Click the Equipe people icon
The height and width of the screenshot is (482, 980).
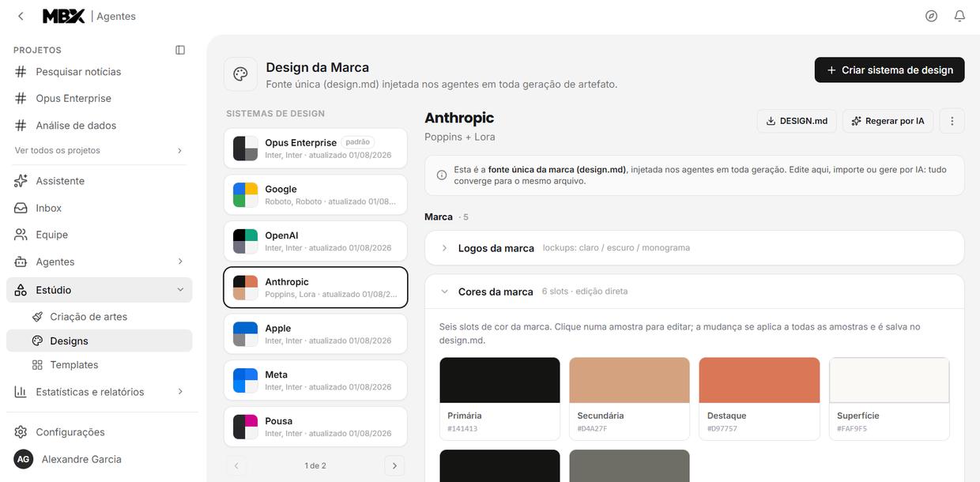21,235
